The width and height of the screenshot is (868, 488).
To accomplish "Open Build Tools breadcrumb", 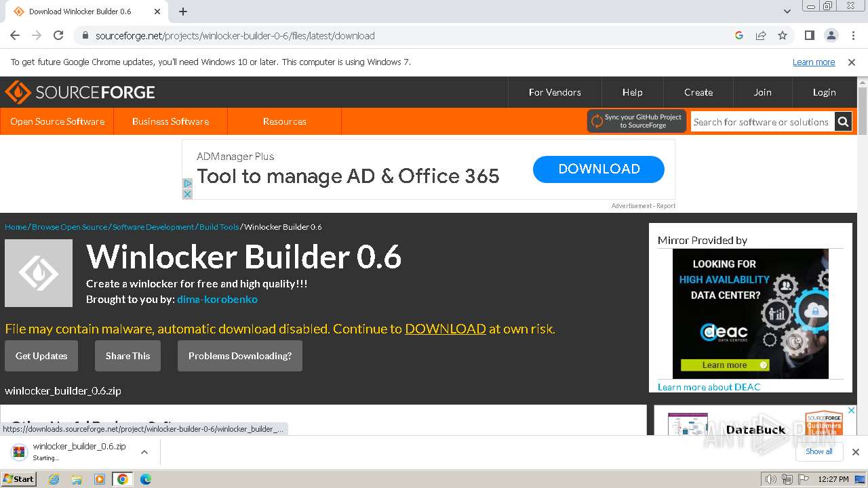I will pyautogui.click(x=219, y=227).
